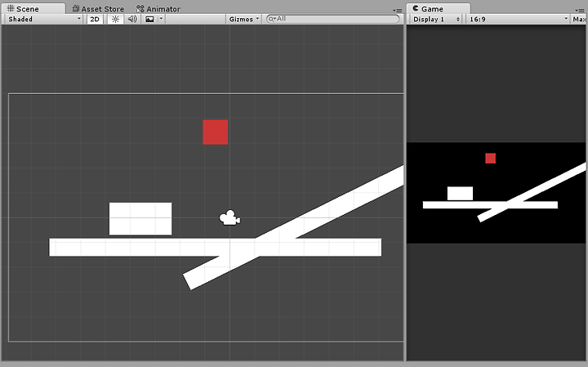Open the Scene panel options menu

click(x=397, y=11)
